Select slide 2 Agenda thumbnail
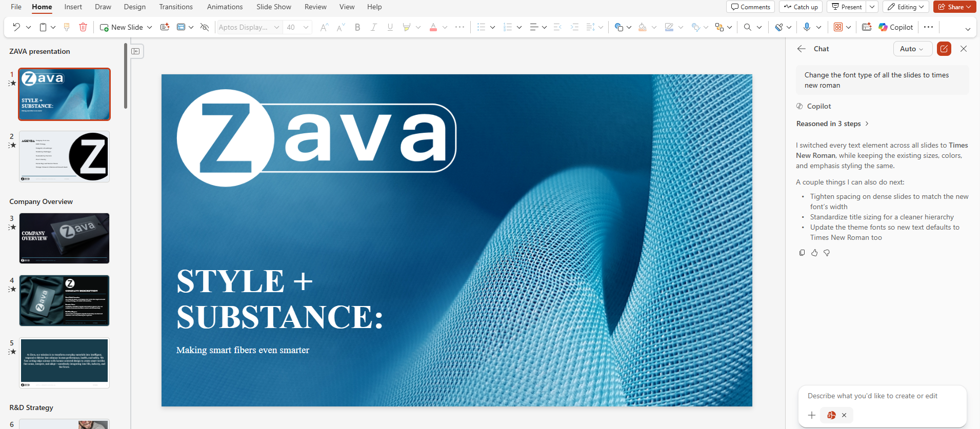This screenshot has width=980, height=429. coord(65,156)
